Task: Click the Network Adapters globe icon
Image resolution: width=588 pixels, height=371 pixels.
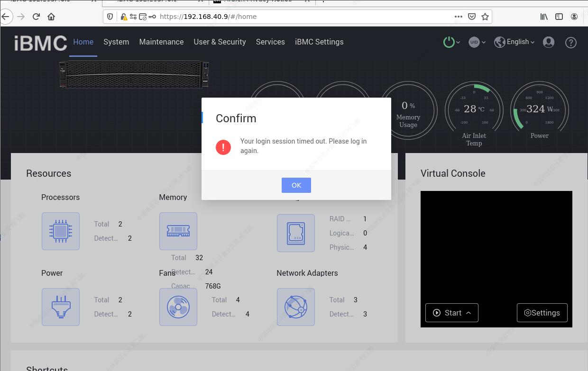Action: (295, 307)
